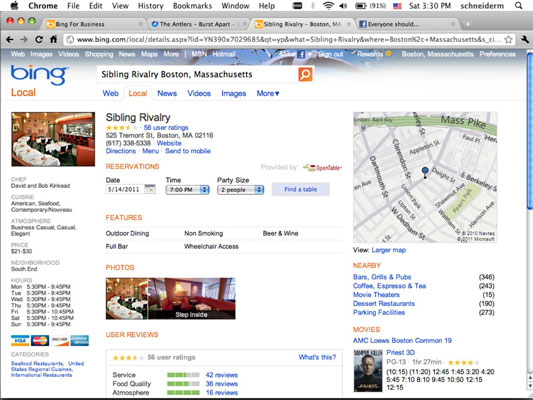Open the History menu
Screen dimensions: 533x400
(x=151, y=6)
